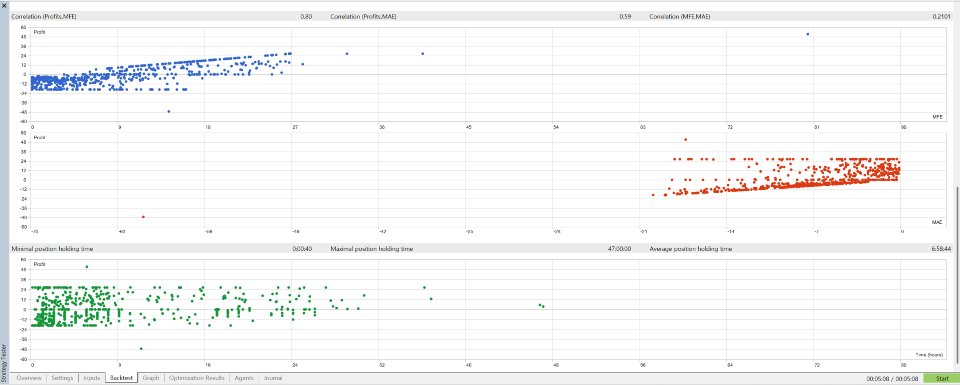Click the Minimal position holding time label
The image size is (960, 385).
tap(52, 249)
